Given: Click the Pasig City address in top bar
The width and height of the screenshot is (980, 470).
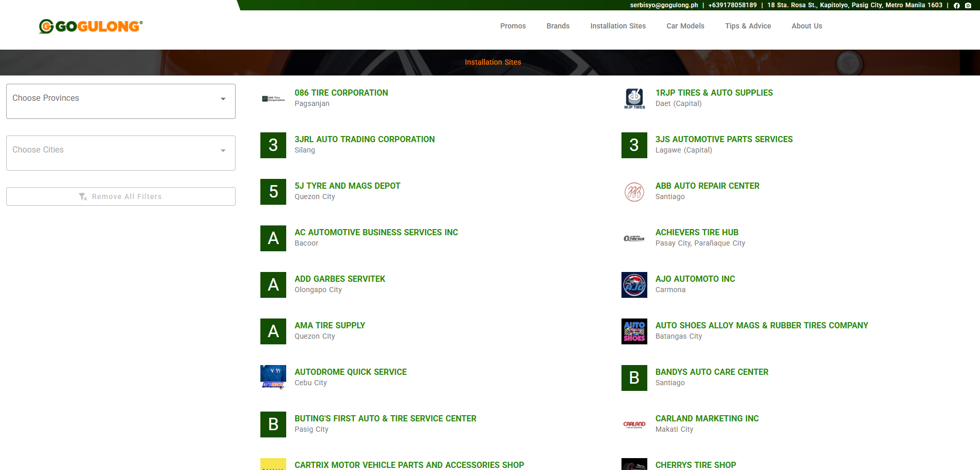Looking at the screenshot, I should pos(855,5).
